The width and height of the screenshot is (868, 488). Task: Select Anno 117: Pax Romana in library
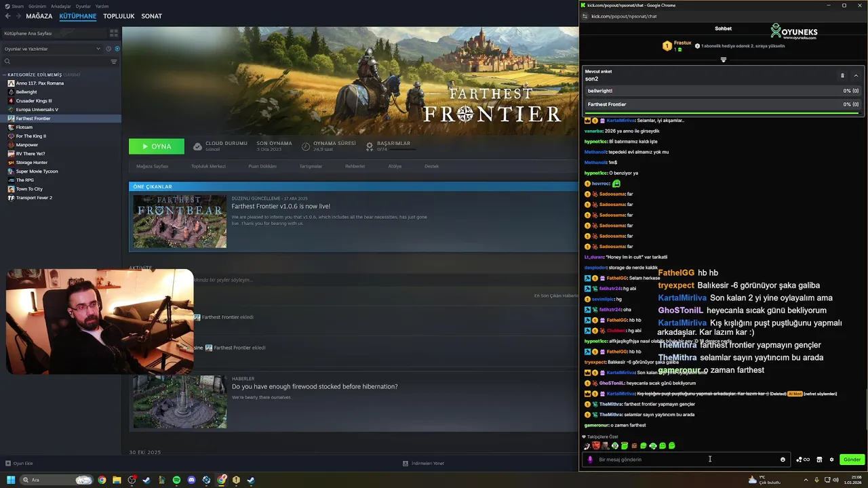tap(39, 83)
